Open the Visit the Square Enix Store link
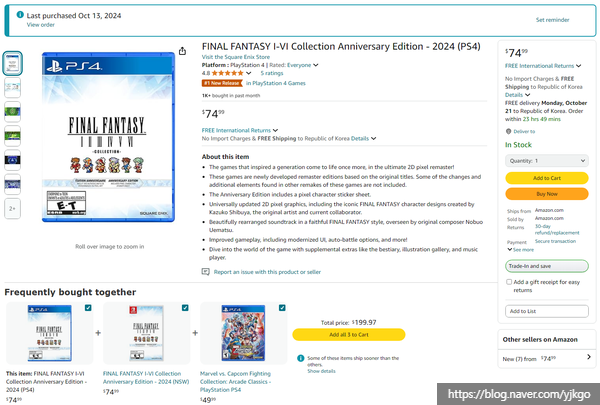The image size is (600, 405). click(x=238, y=57)
